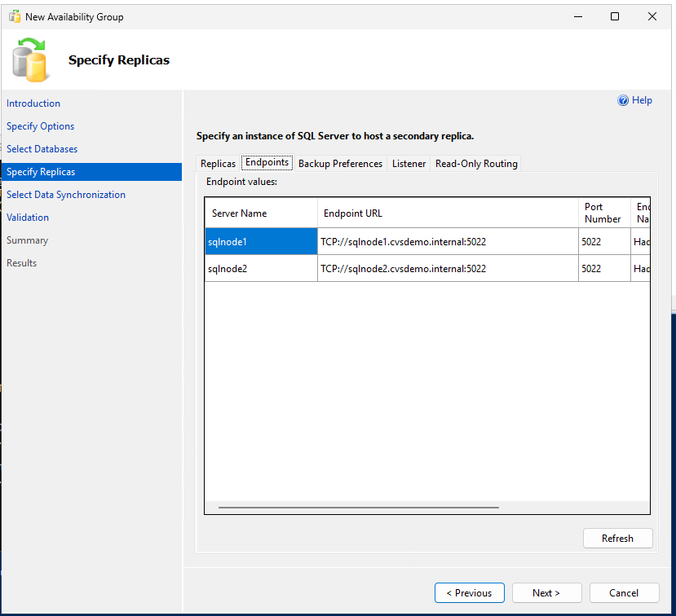Go to the Introduction wizard step
676x616 pixels.
33,103
